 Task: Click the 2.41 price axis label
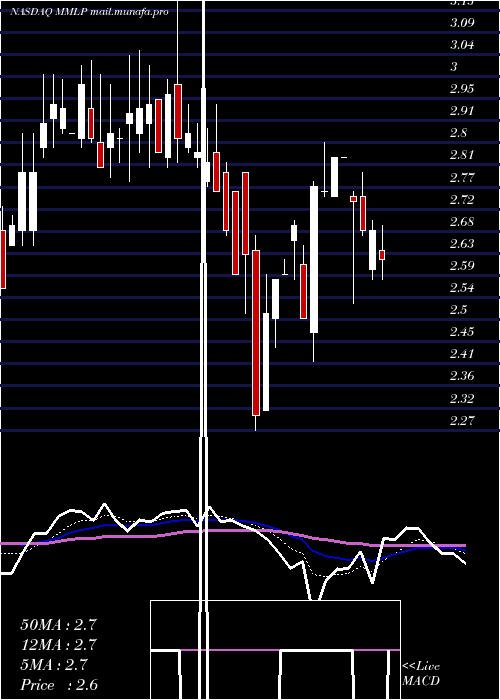(462, 354)
